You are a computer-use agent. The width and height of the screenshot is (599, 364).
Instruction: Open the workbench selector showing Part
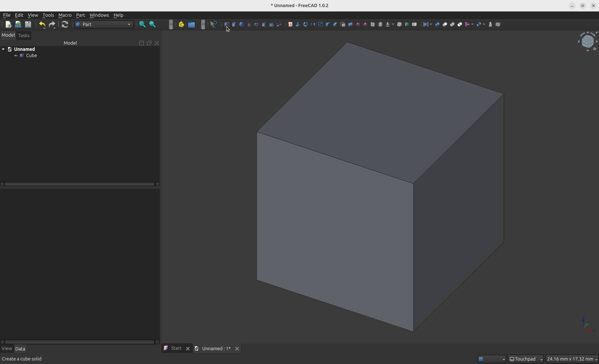coord(104,24)
